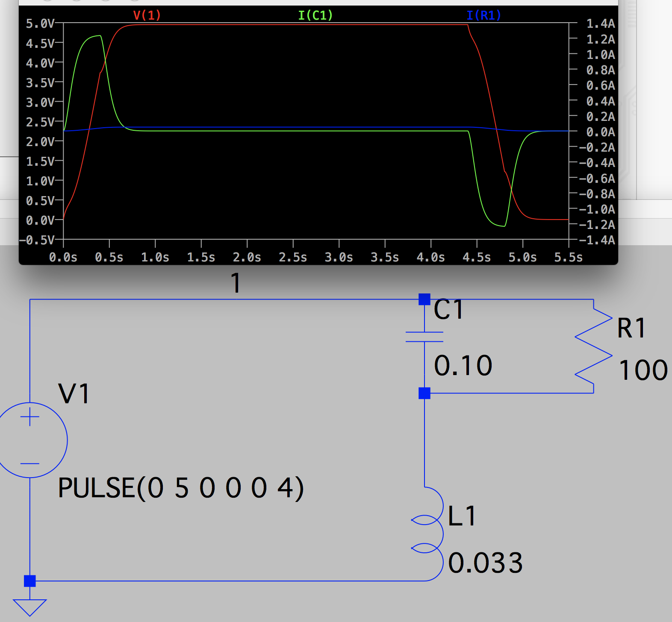Select the R1 resistor symbol

pos(594,346)
